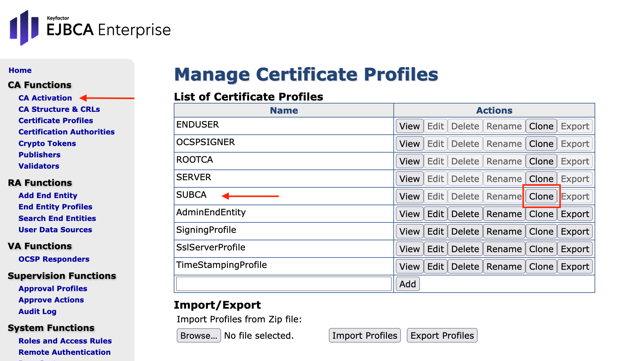644x361 pixels.
Task: Edit the AdminEndEntity profile
Action: [435, 214]
